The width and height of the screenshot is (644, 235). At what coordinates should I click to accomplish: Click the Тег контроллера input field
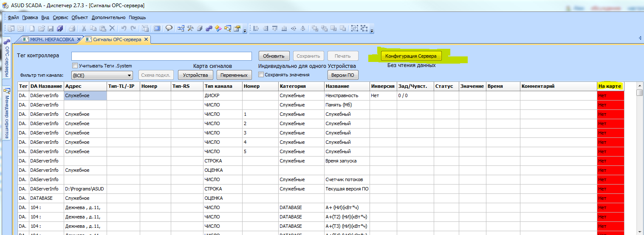[x=161, y=56]
